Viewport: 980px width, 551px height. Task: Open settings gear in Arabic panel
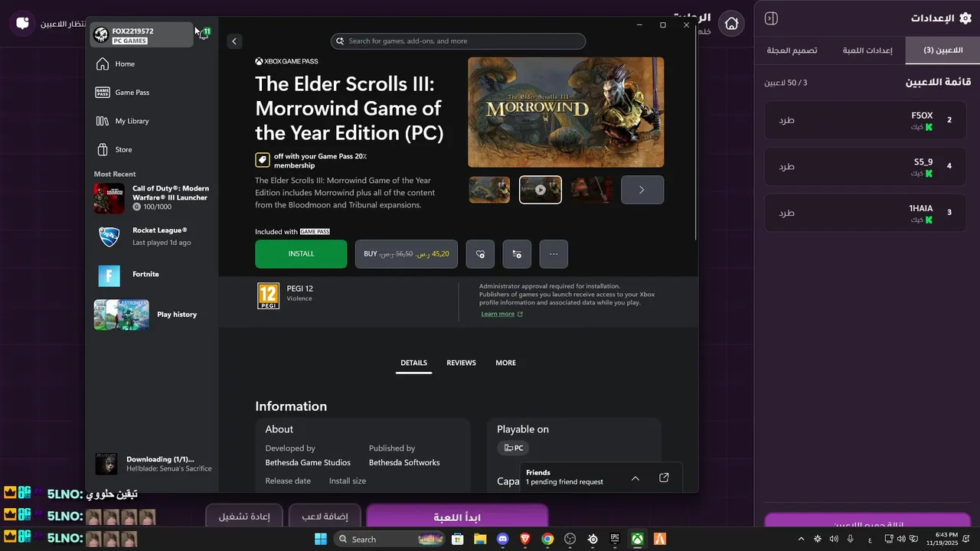(965, 18)
